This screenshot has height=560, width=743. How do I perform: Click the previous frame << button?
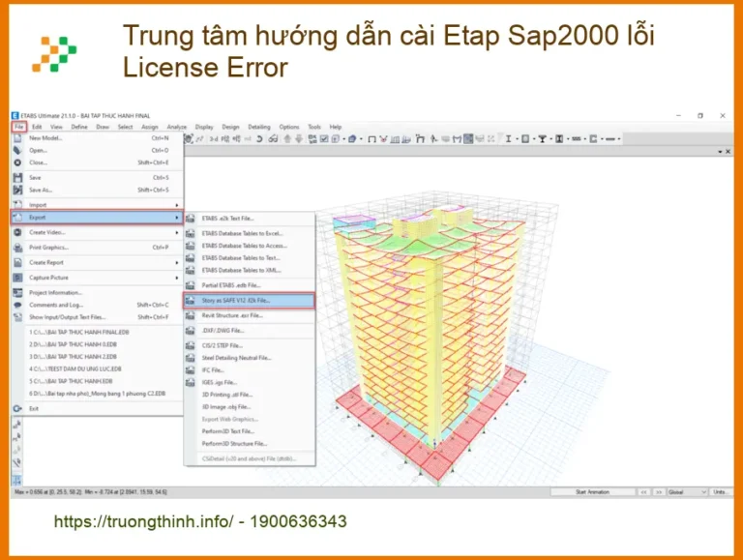click(643, 492)
